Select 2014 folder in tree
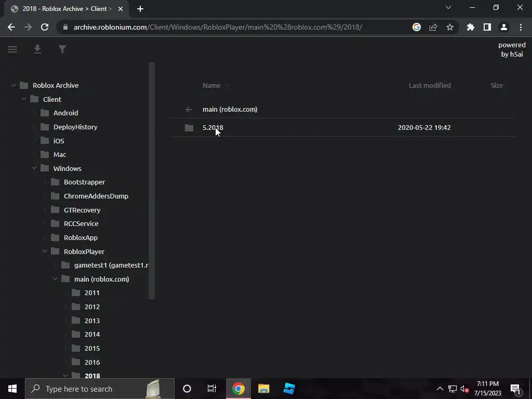Screen dimensions: 532x399 point(92,335)
